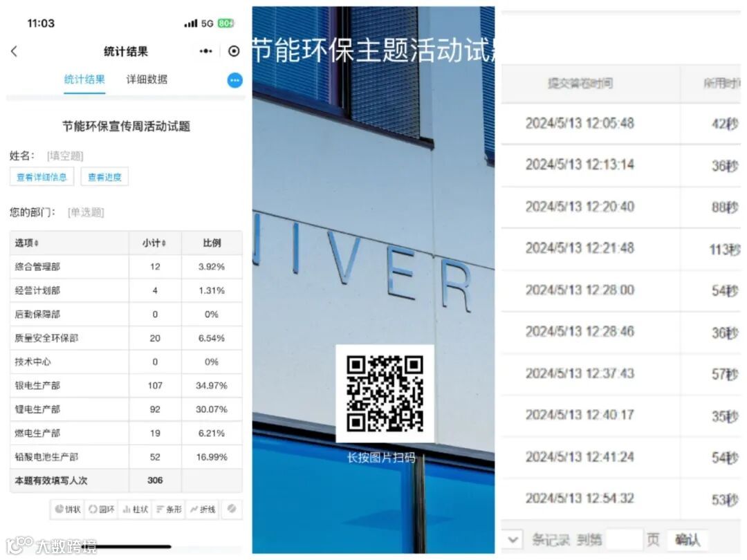Screen dimensions: 747x560
Task: Click the 88秒 duration cell
Action: (x=726, y=207)
